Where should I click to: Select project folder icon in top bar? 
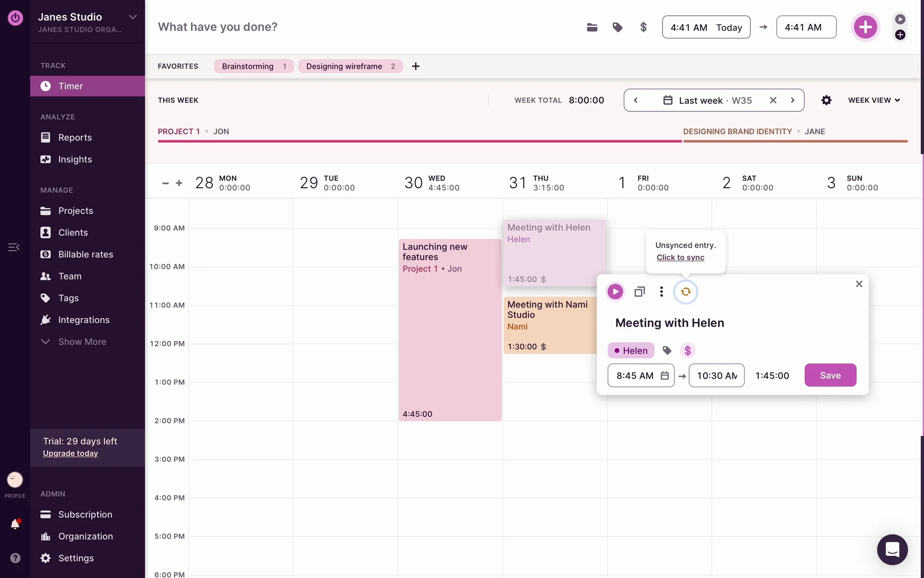point(592,27)
